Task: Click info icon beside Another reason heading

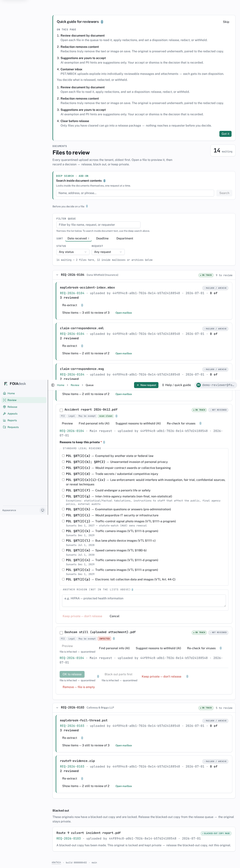Action: [133, 590]
